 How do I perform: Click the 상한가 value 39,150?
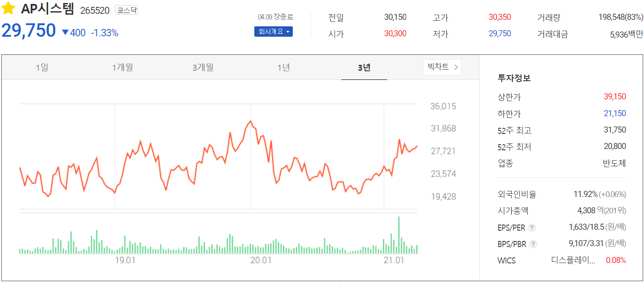click(x=615, y=97)
